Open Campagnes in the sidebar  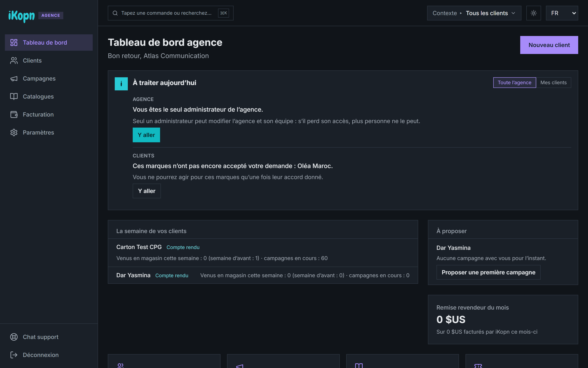click(x=49, y=79)
